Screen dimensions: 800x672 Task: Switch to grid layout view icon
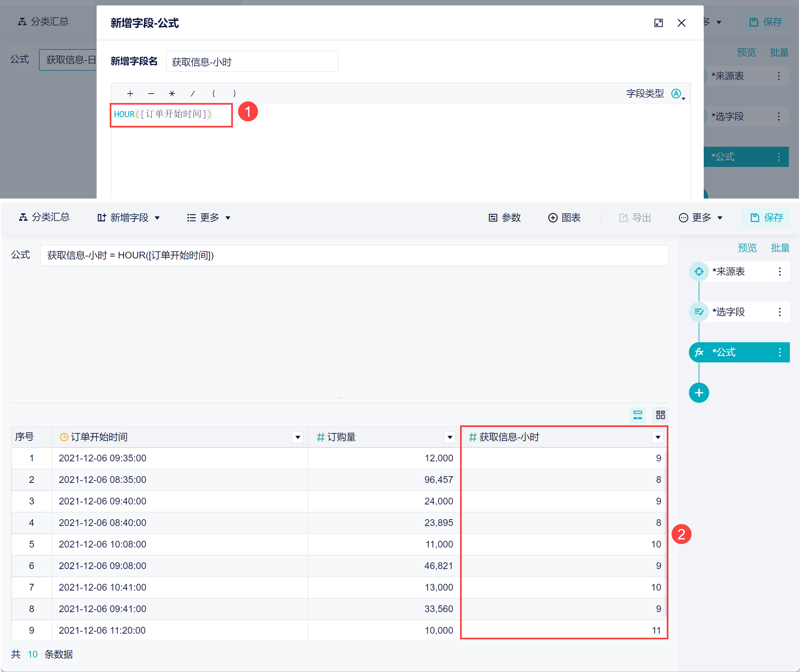point(660,415)
